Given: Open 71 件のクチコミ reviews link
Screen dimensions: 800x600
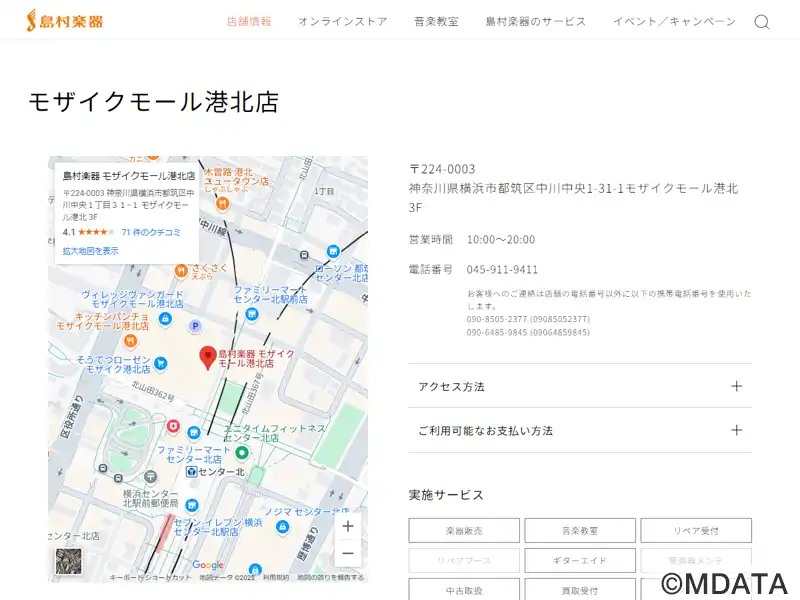Looking at the screenshot, I should click(x=151, y=232).
